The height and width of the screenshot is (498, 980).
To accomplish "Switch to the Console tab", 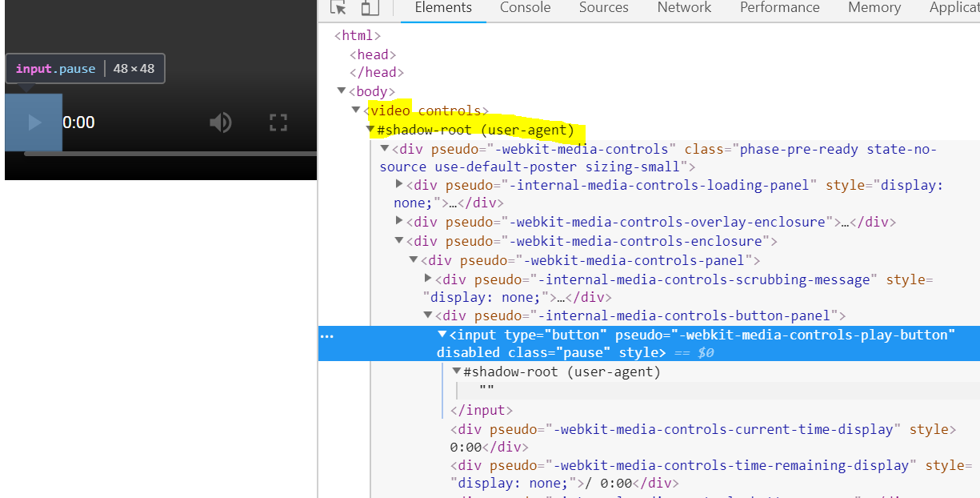I will (x=525, y=8).
